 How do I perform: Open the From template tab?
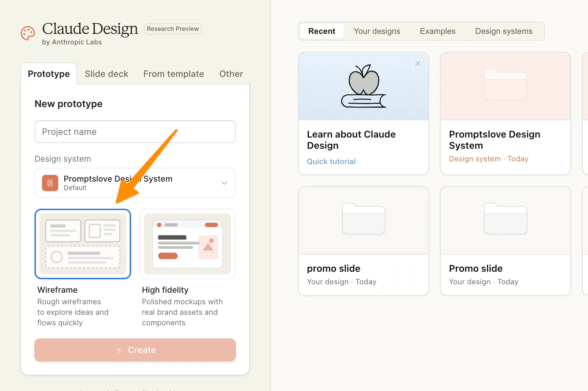tap(173, 74)
